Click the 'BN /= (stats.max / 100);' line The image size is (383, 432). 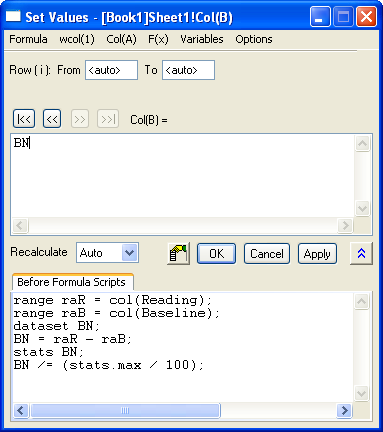(108, 365)
